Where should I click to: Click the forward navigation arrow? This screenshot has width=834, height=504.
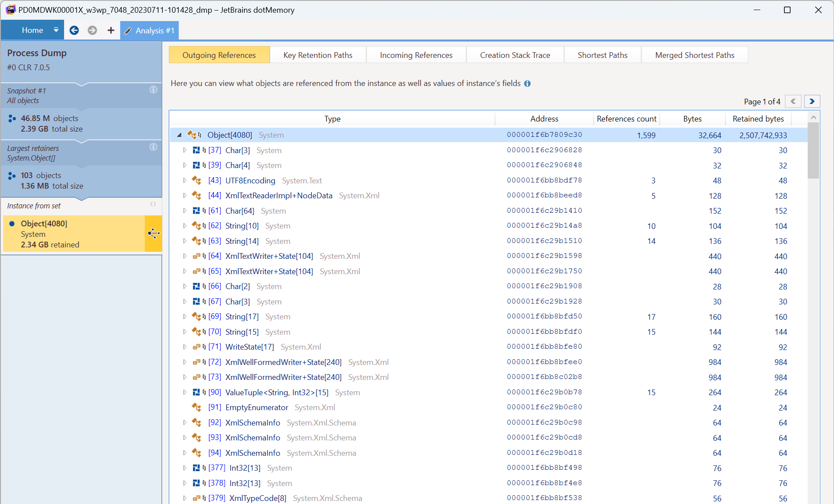(x=92, y=30)
